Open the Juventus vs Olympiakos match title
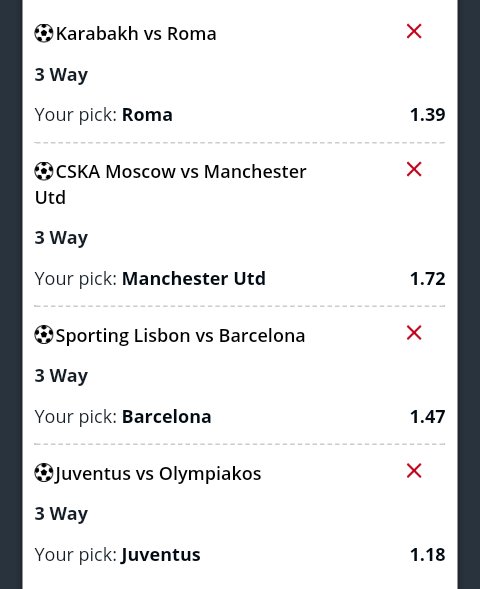Screen dimensions: 480x589 pyautogui.click(x=158, y=473)
